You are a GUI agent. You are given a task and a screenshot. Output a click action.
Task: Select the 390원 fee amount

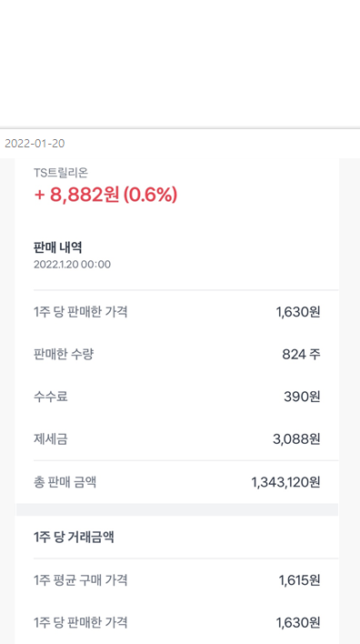pyautogui.click(x=302, y=397)
